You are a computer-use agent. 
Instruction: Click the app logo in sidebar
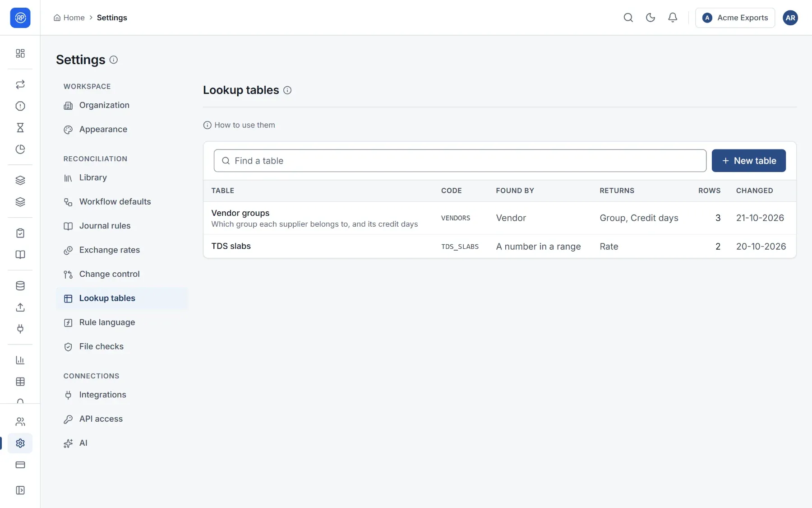(20, 18)
